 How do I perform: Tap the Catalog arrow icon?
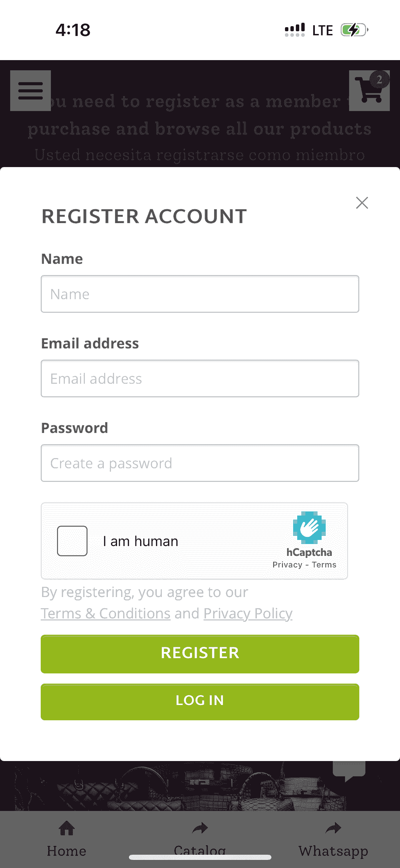[x=200, y=829]
